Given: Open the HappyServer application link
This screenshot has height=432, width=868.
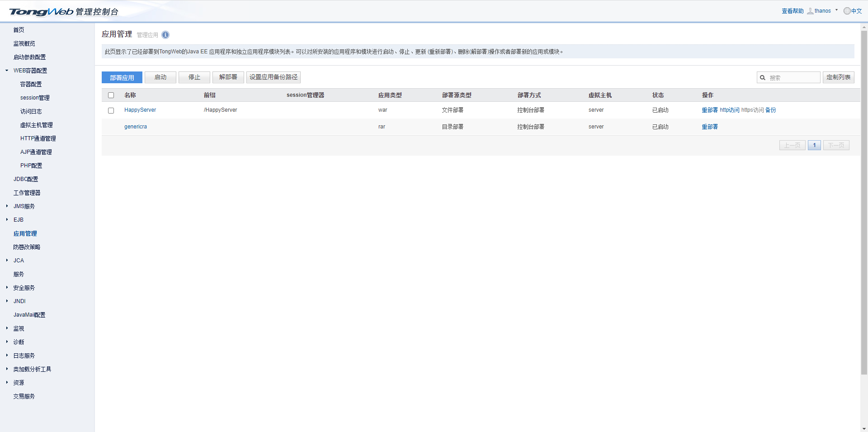Looking at the screenshot, I should point(140,110).
